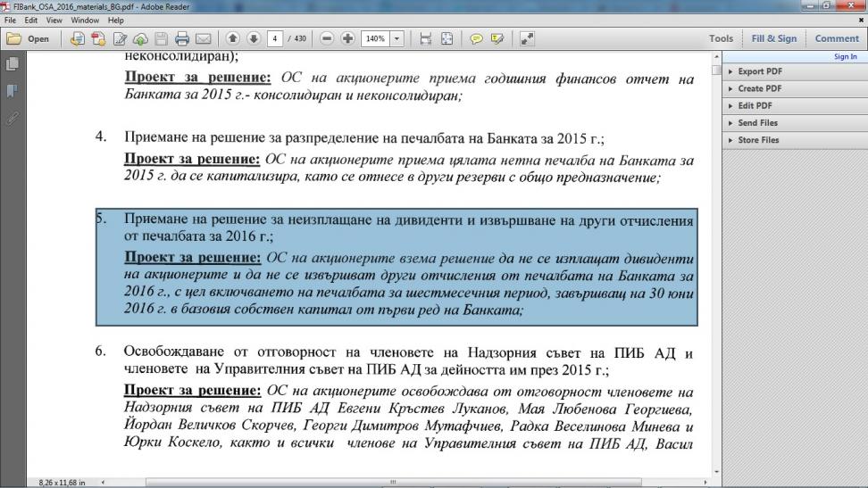Click the horizontal scrollbar thumb
This screenshot has width=868, height=488.
coord(393,483)
